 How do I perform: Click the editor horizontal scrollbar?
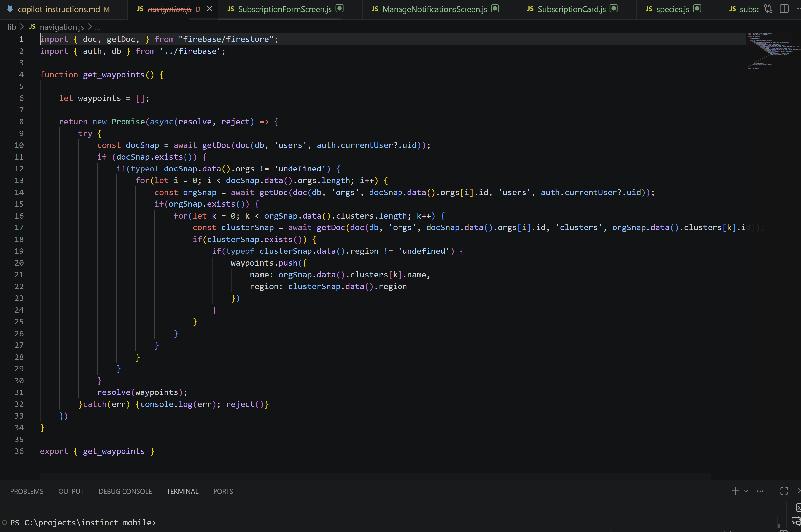[x=375, y=476]
